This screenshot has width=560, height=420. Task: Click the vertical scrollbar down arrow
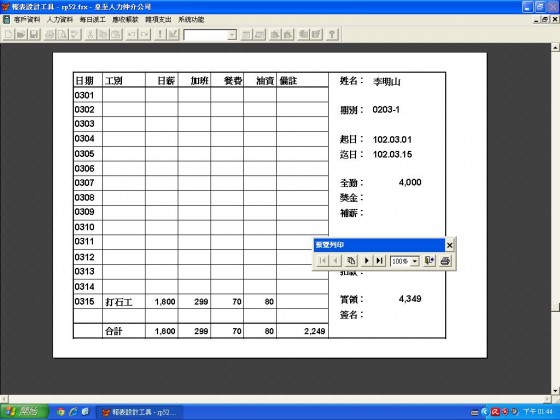555,390
